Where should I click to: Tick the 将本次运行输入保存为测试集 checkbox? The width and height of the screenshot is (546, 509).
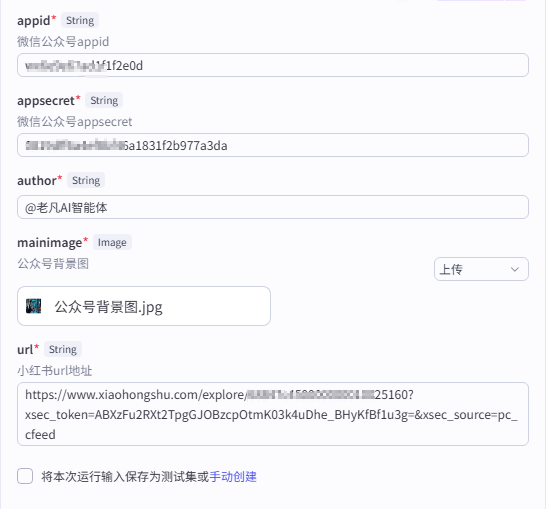point(25,476)
